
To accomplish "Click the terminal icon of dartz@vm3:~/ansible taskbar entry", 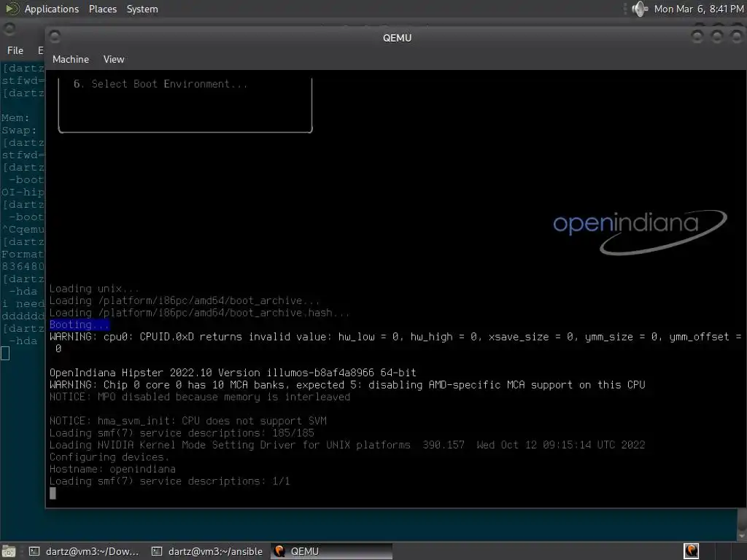I will click(157, 551).
